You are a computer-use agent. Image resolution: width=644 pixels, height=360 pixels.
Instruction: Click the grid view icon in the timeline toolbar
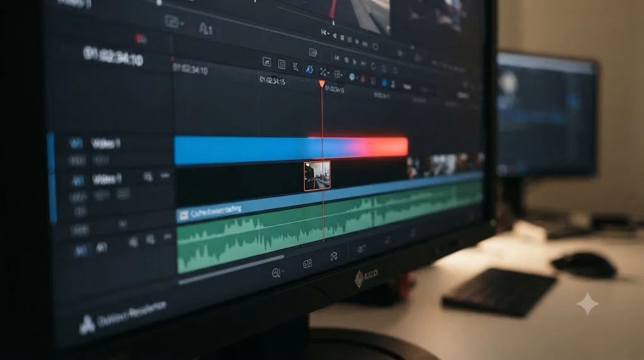click(x=281, y=64)
